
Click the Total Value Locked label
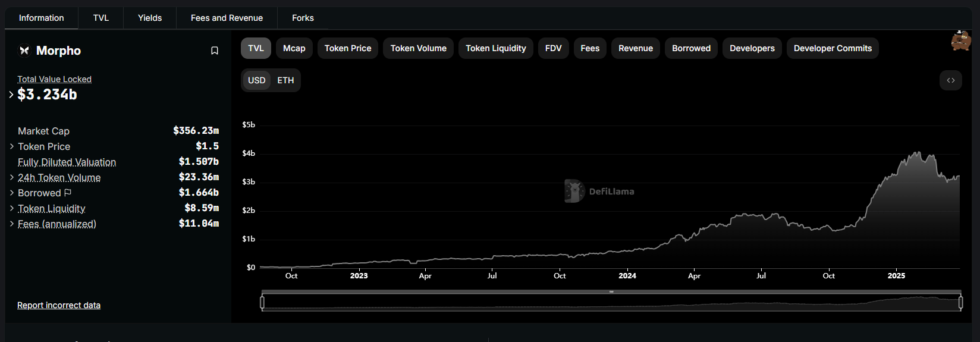54,79
